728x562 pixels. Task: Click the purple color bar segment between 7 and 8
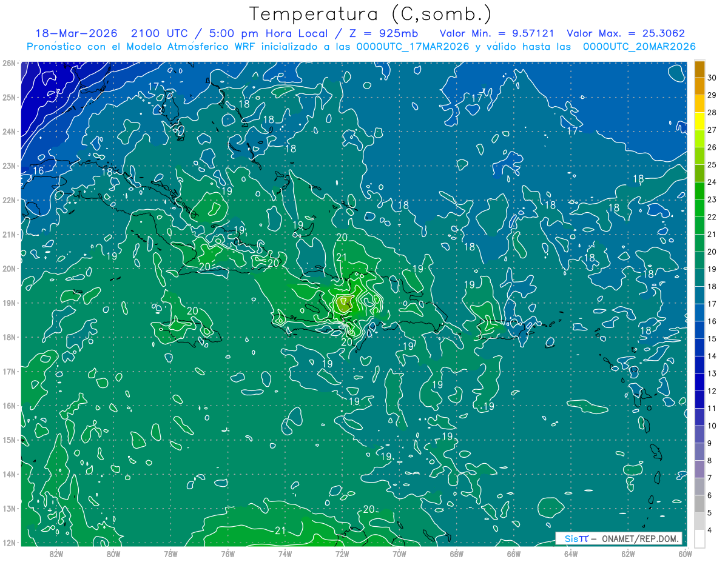[x=699, y=469]
